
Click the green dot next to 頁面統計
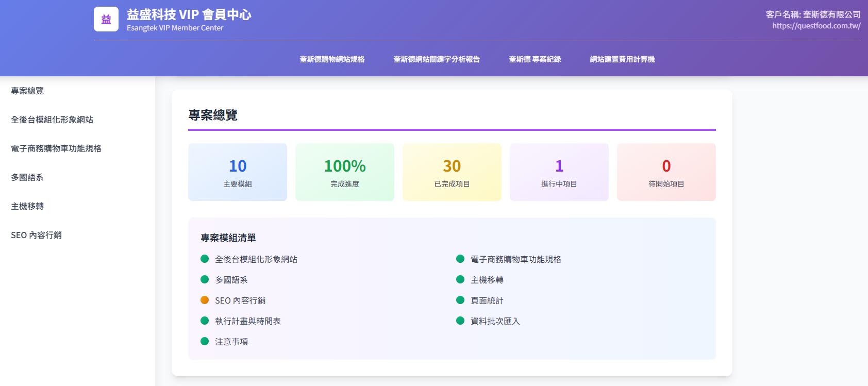coord(460,300)
